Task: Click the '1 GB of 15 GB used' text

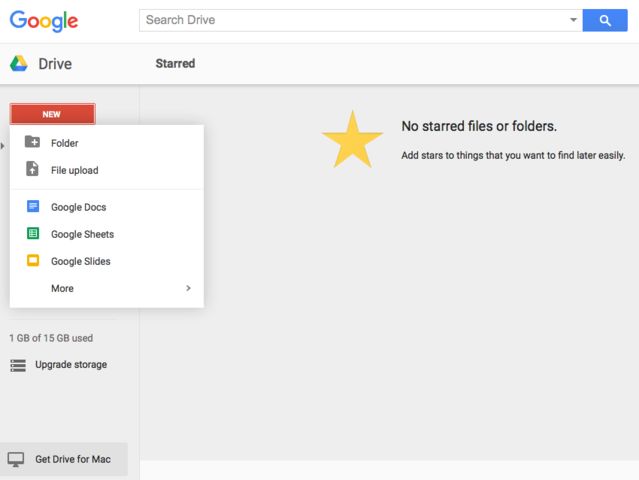Action: [x=51, y=338]
